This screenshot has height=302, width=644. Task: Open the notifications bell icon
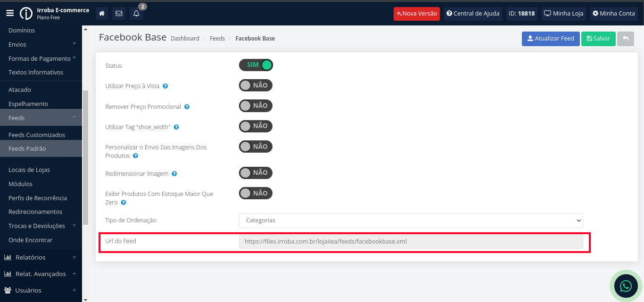136,13
